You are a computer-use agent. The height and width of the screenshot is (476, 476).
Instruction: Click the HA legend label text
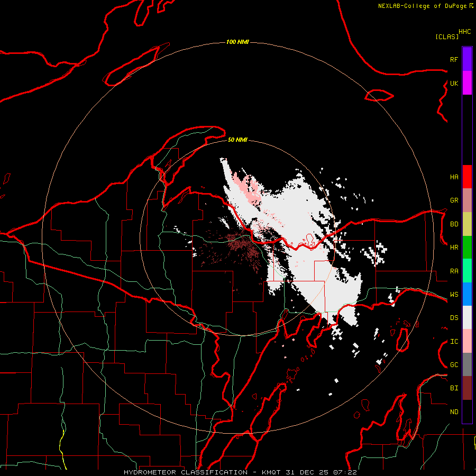pos(454,177)
